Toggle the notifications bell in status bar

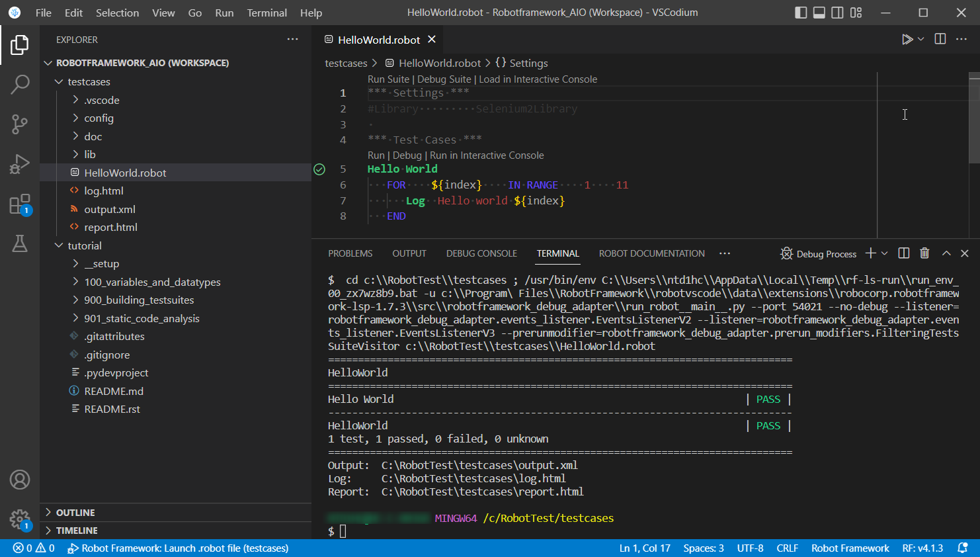coord(964,548)
